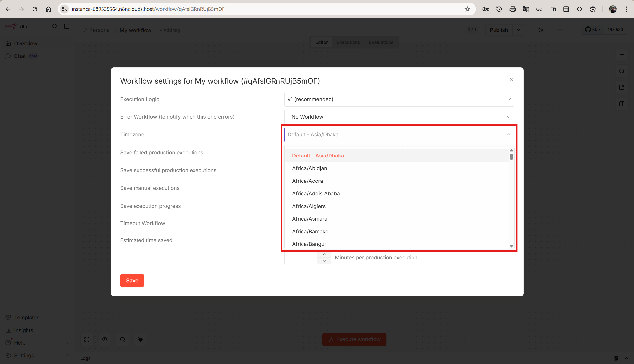The image size is (634, 364).
Task: Zoom in on the workflow canvas
Action: (x=105, y=339)
